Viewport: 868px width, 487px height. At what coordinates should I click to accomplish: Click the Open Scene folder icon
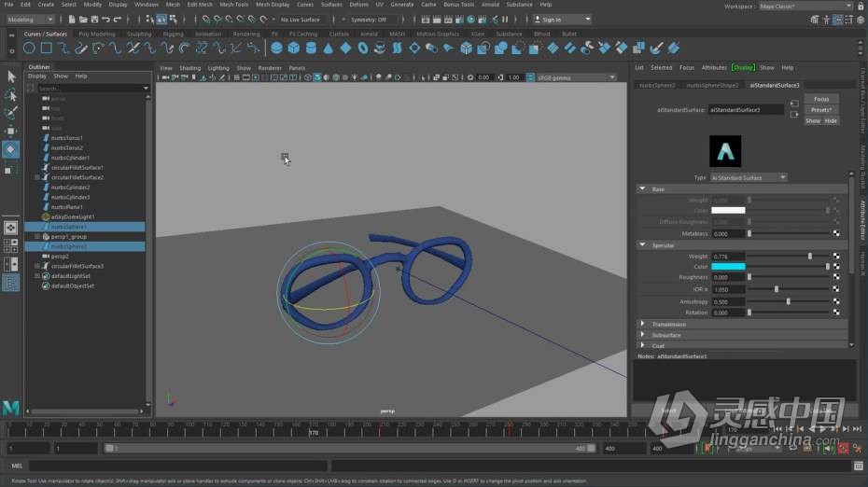click(83, 20)
